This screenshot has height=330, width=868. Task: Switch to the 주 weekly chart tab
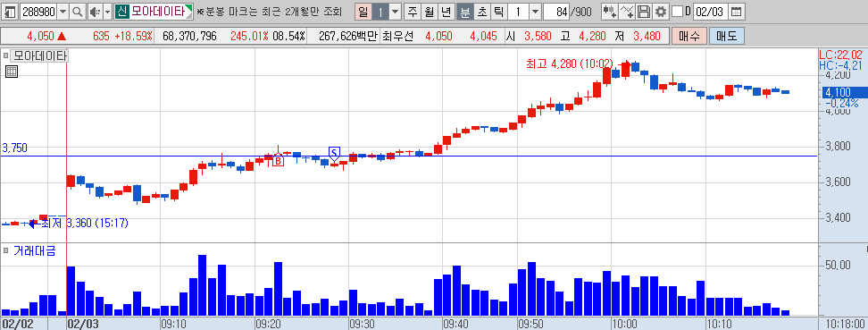click(413, 11)
